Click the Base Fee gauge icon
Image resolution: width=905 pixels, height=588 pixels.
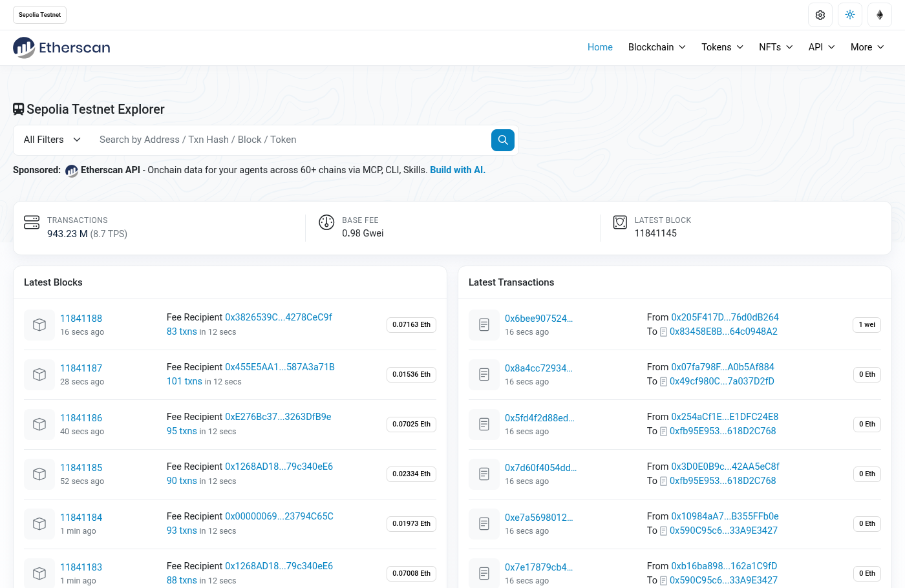pyautogui.click(x=326, y=222)
